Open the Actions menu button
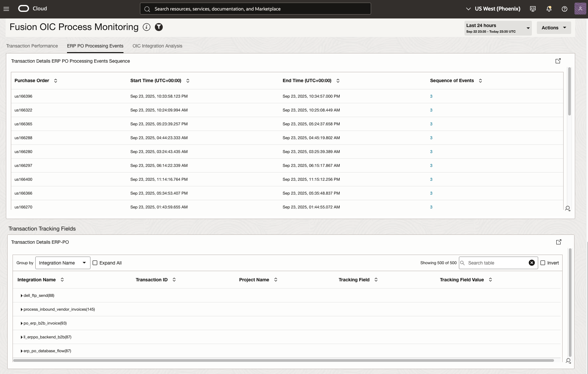The height and width of the screenshot is (374, 588). tap(553, 28)
